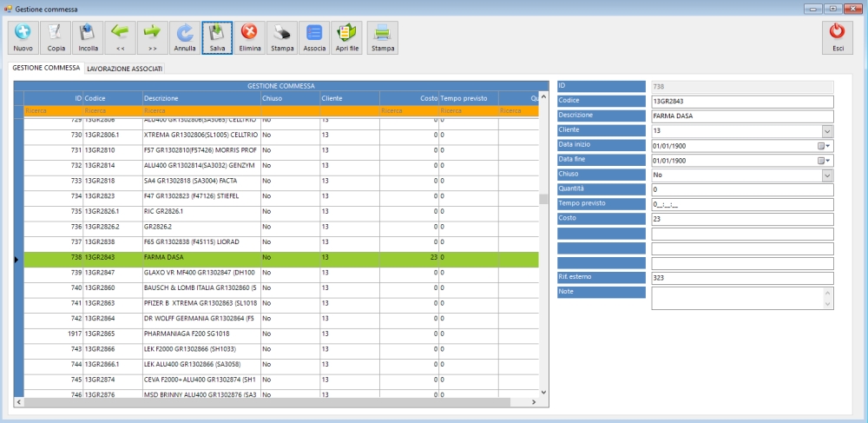
Task: Expand the Cliente dropdown
Action: (x=827, y=132)
